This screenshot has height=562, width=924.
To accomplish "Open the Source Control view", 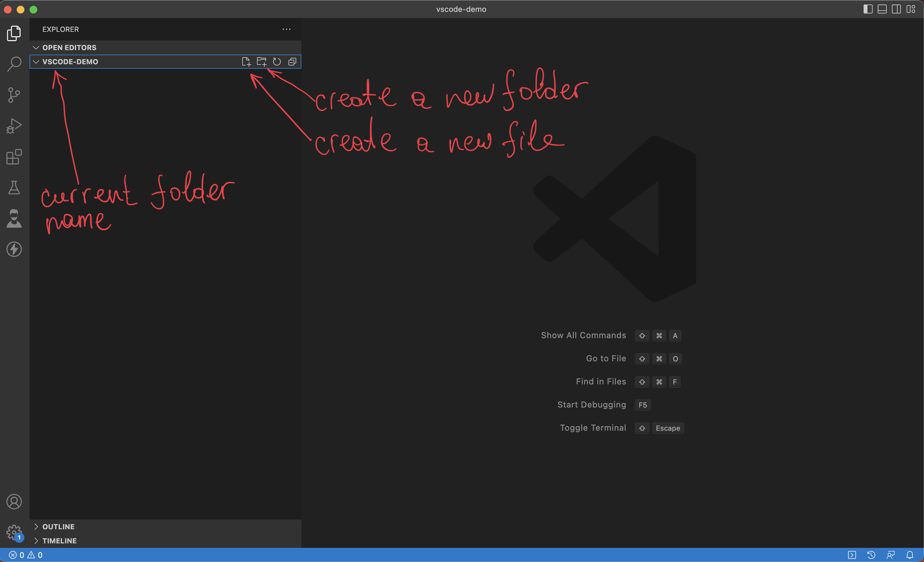I will (14, 94).
